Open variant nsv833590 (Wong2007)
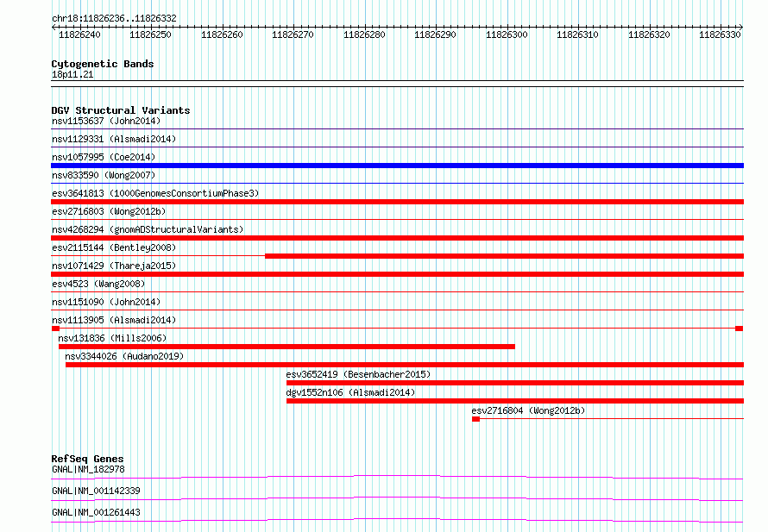This screenshot has height=532, width=768. tap(104, 175)
